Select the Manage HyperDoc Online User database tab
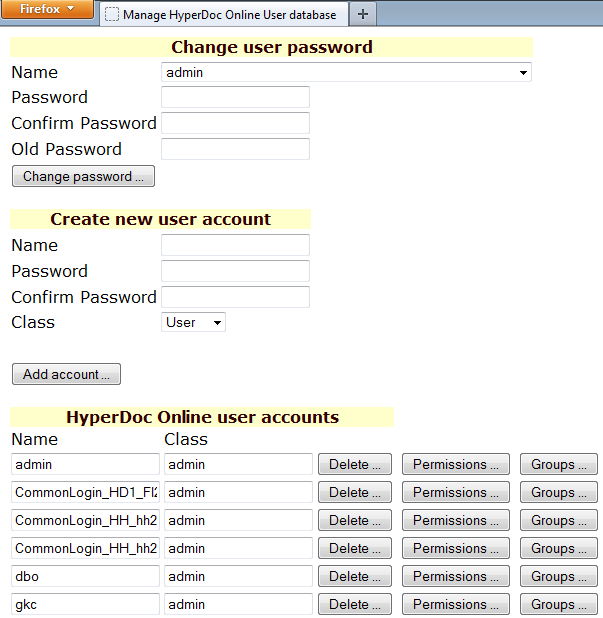Screen dimensions: 603x618 (224, 15)
